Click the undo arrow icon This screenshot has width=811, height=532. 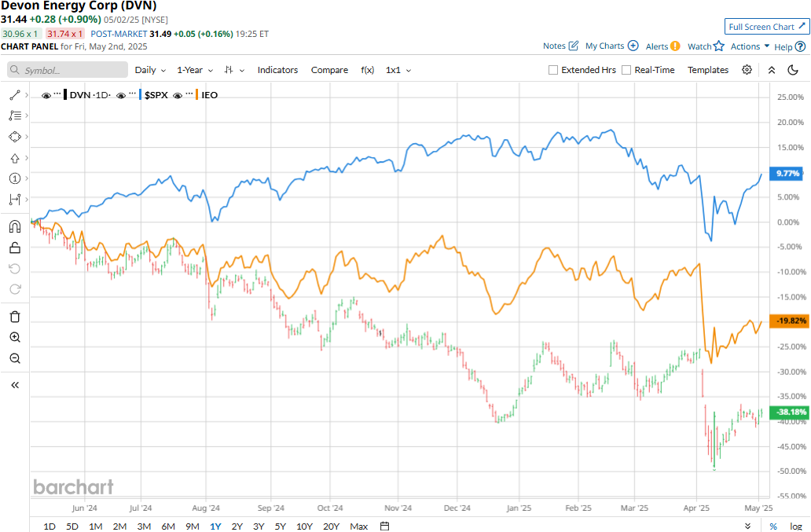click(x=14, y=268)
